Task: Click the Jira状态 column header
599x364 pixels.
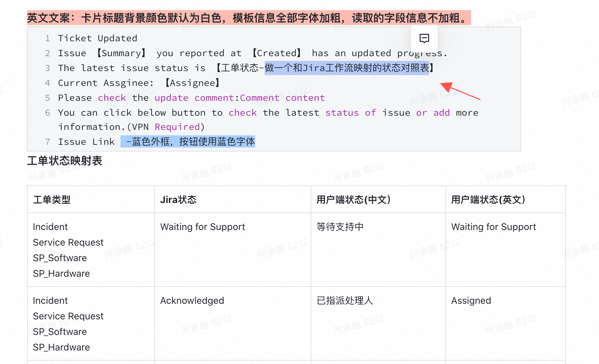Action: coord(178,200)
